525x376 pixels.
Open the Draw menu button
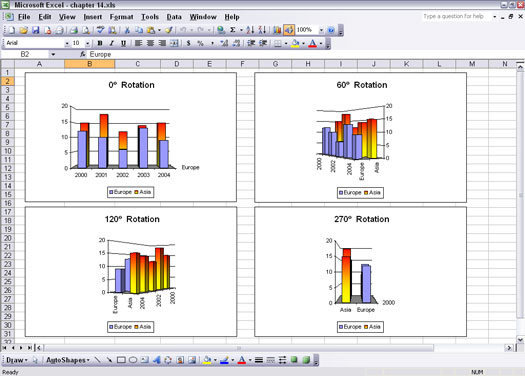point(16,360)
